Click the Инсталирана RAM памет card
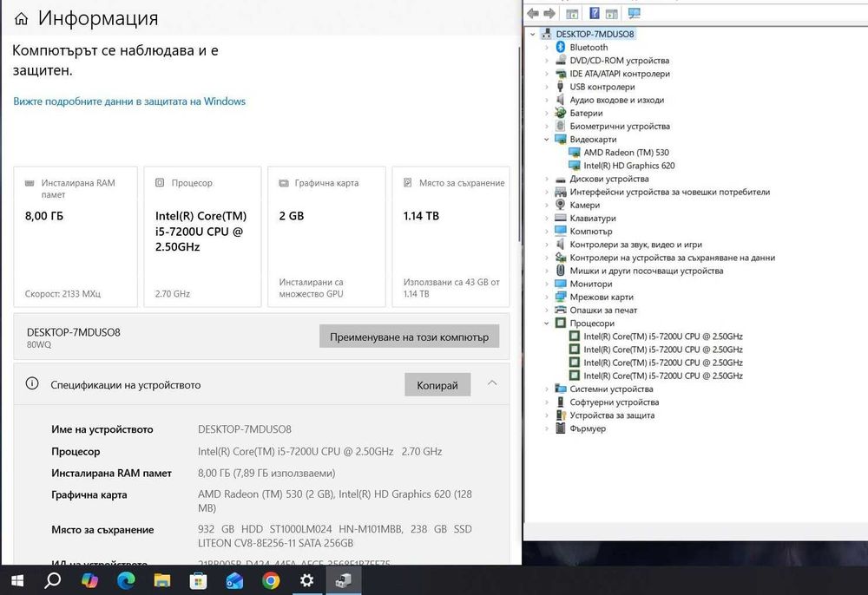The image size is (868, 595). tap(76, 237)
